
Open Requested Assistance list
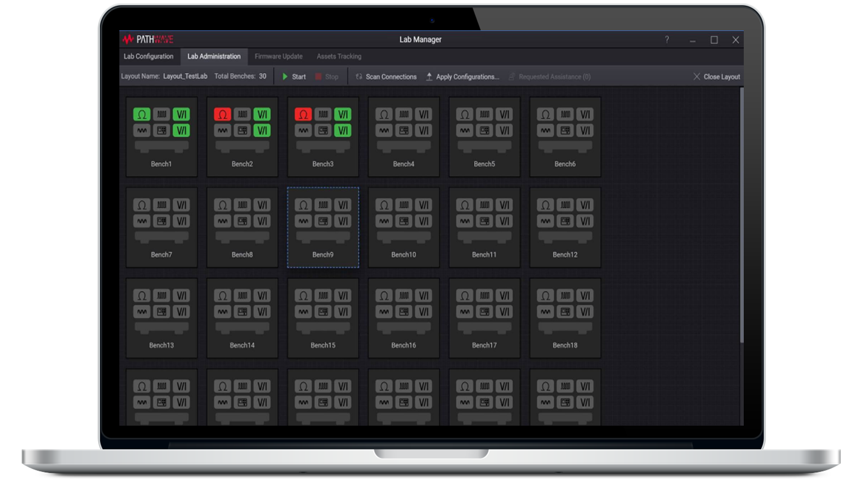pos(549,76)
